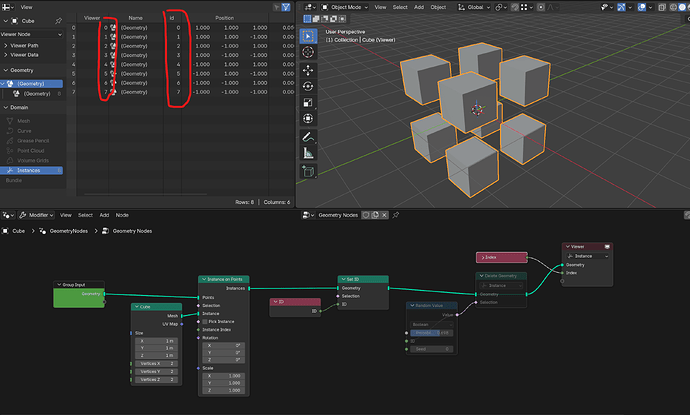Expand the Viewer Path section

(21, 45)
